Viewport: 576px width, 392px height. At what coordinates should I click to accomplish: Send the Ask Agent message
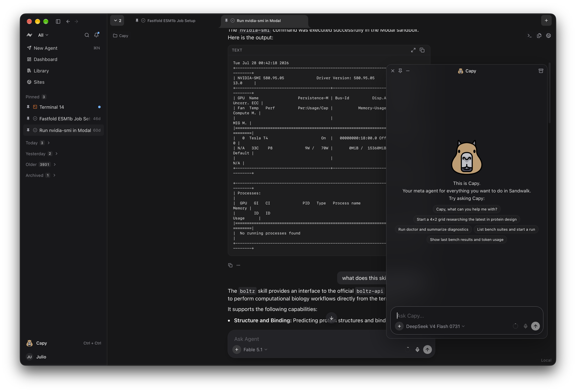[x=427, y=349]
